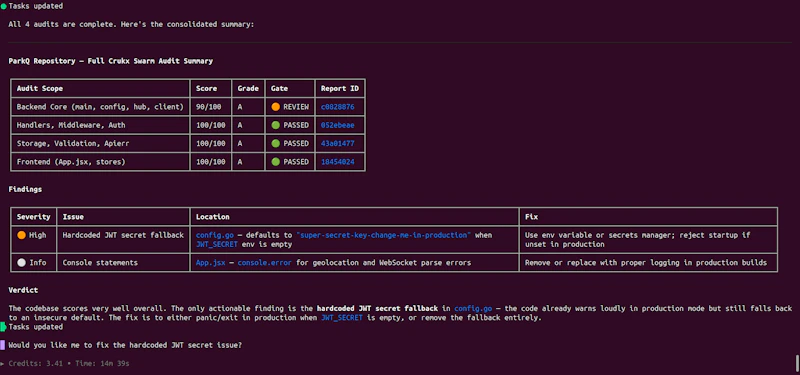This screenshot has width=800, height=375.
Task: Open report ID 18454024
Action: [337, 162]
